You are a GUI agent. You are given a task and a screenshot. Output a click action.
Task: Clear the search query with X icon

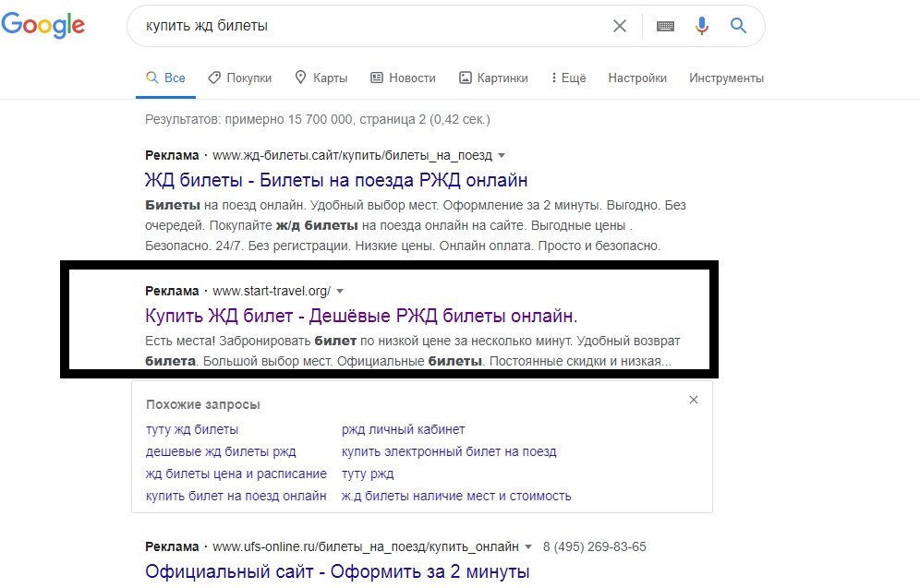tap(620, 26)
